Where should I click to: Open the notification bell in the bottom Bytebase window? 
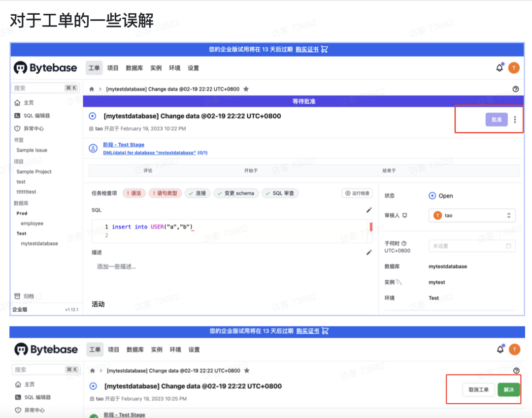click(x=500, y=349)
